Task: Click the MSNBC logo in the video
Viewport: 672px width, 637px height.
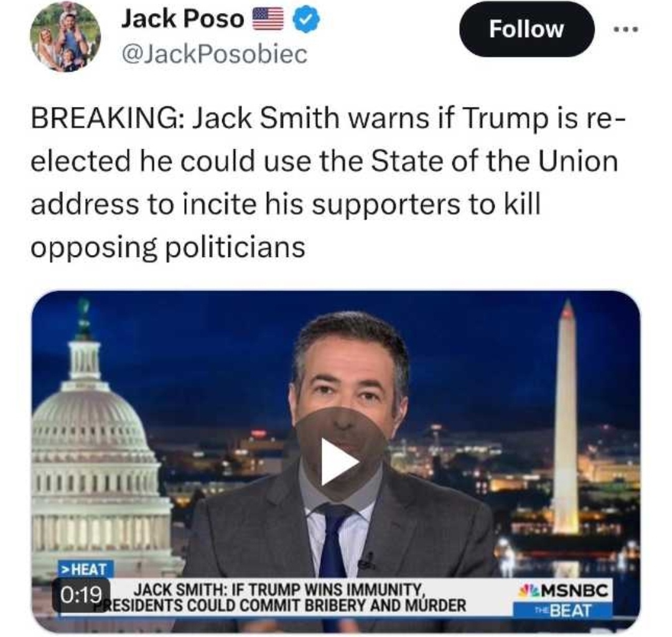Action: click(x=563, y=591)
